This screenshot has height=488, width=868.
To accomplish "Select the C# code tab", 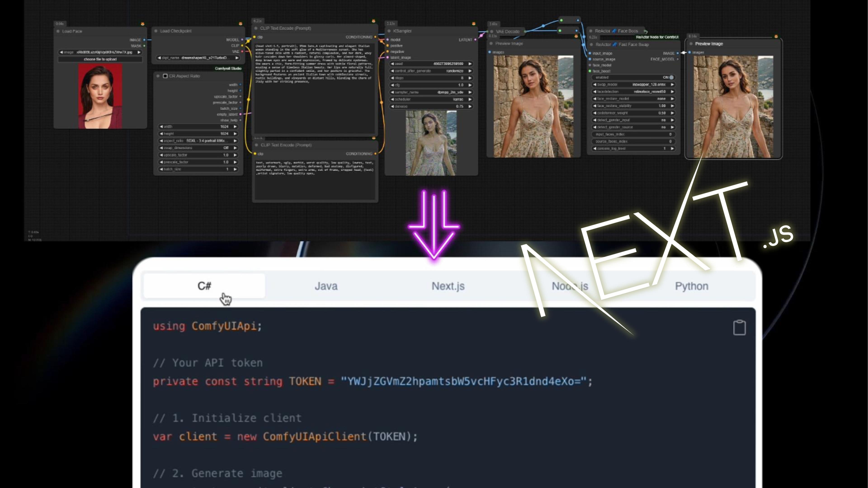I will (x=204, y=286).
